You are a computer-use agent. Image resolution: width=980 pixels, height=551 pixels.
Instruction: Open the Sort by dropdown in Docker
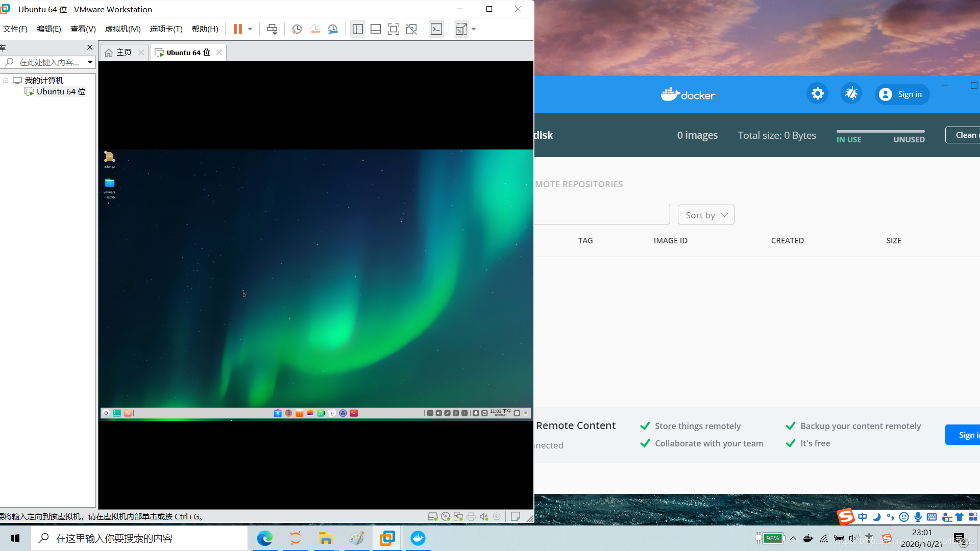[x=705, y=215]
